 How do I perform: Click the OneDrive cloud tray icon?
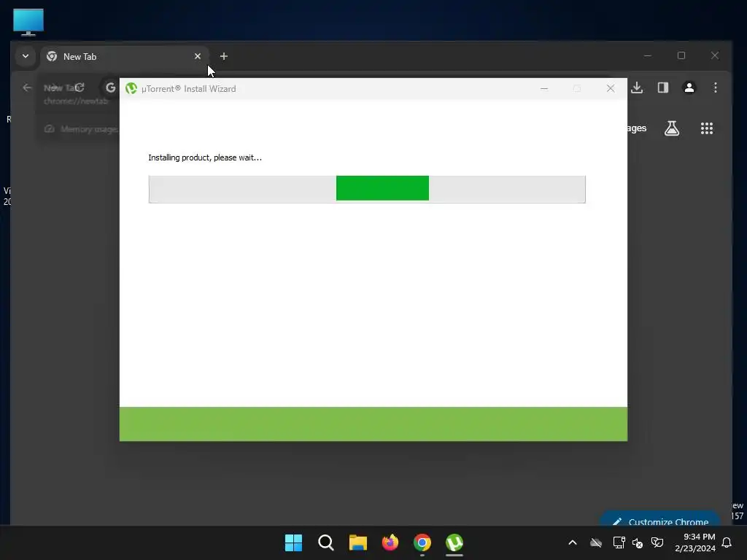595,542
